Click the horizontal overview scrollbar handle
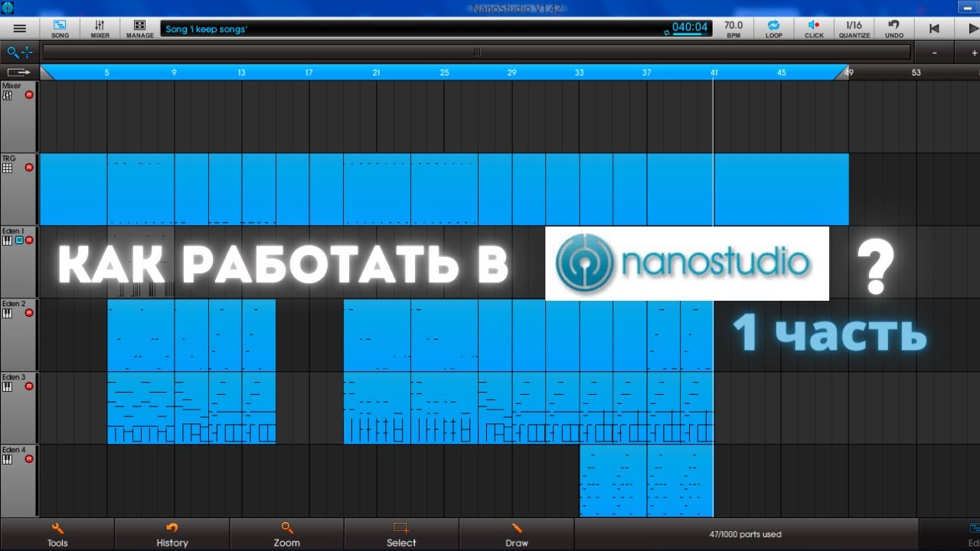Viewport: 980px width, 551px height. pos(477,52)
